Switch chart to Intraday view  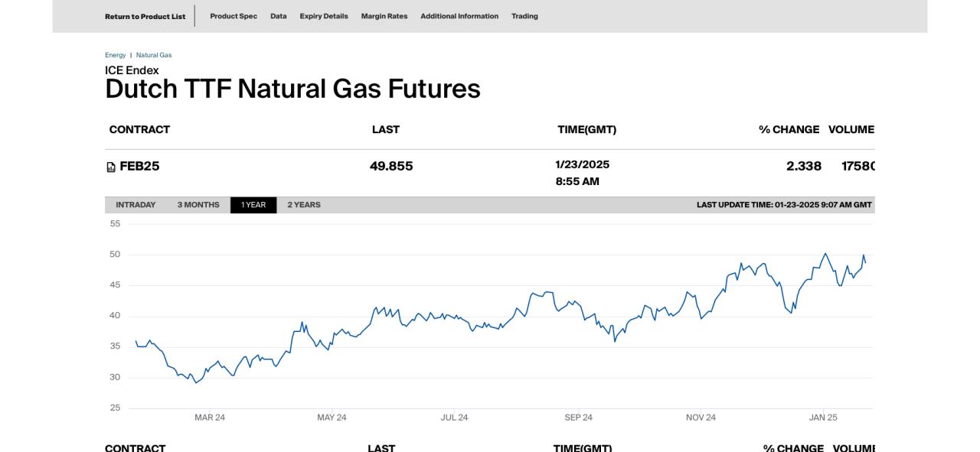coord(136,205)
